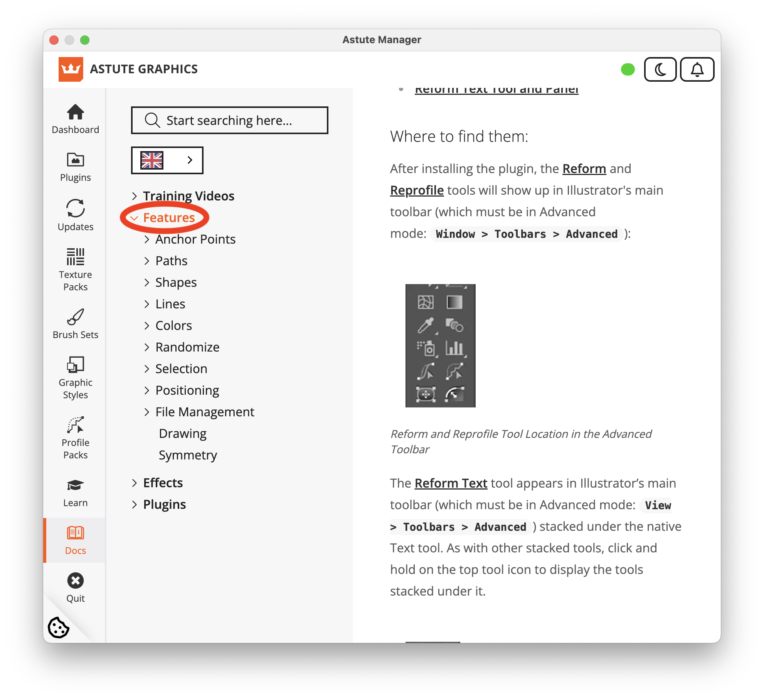Screen dimensions: 764x700
Task: Click the Learn graduation cap icon
Action: point(75,485)
